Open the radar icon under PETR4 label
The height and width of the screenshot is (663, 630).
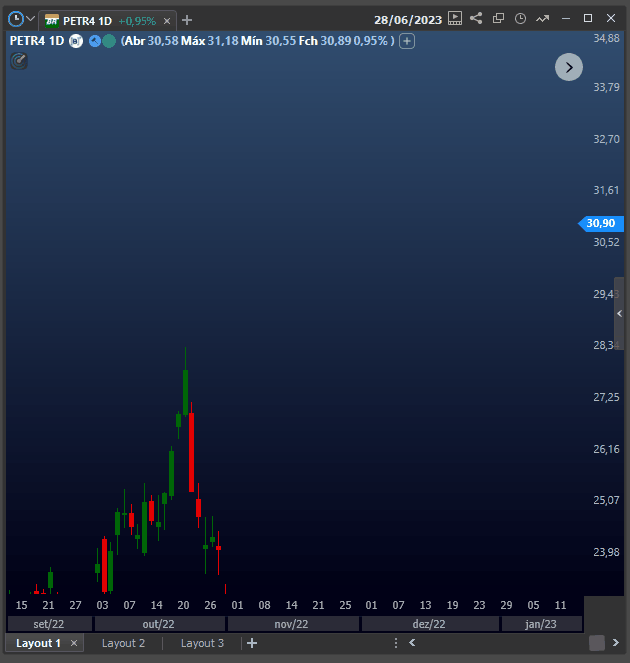click(x=19, y=61)
